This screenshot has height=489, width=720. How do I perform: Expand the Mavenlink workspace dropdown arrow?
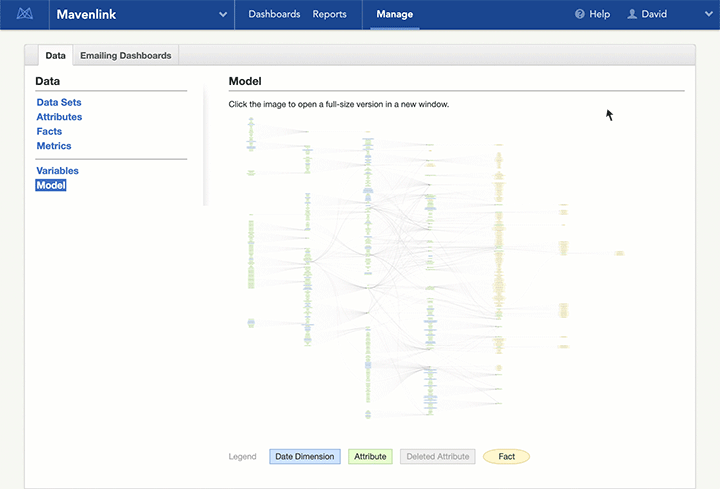[x=222, y=15]
